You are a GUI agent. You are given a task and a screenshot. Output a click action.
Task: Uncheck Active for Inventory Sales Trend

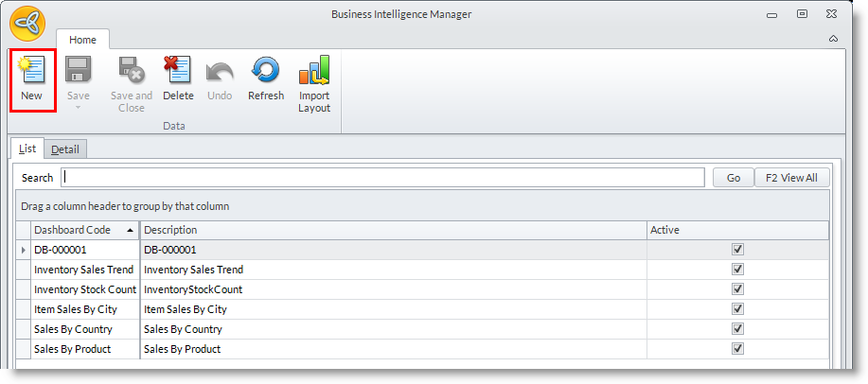(738, 270)
